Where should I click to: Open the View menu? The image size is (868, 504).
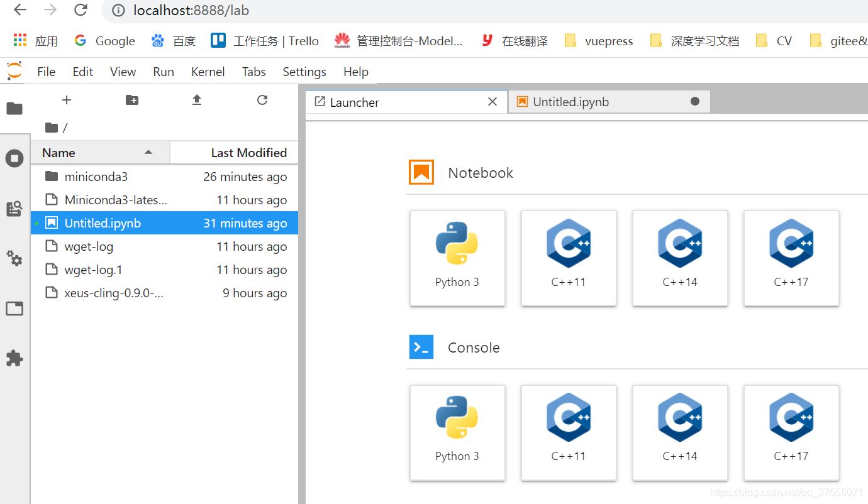(123, 72)
